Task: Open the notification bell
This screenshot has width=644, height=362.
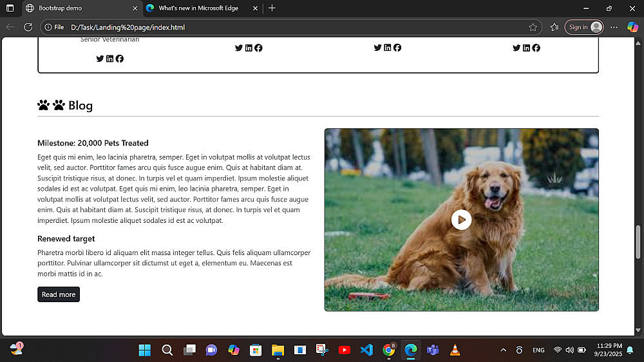Action: (630, 350)
